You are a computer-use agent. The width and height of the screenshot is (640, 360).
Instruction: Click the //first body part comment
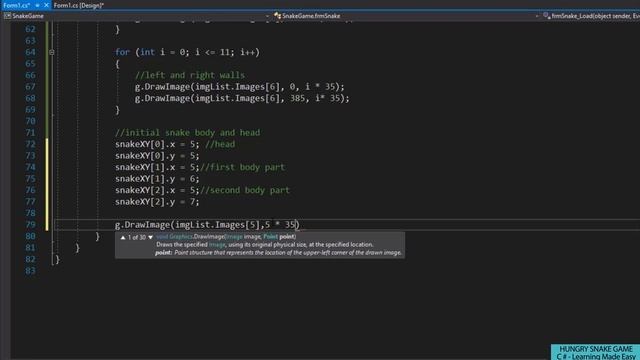[x=242, y=167]
